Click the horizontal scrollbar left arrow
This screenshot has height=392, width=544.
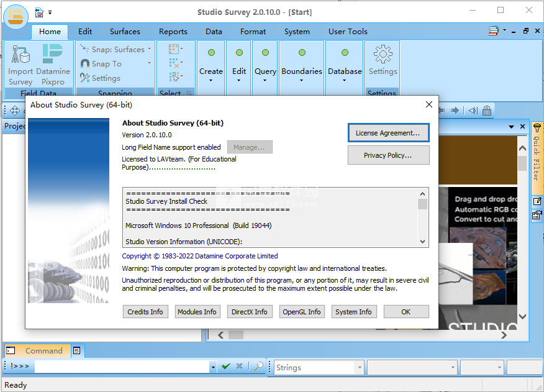[220, 335]
